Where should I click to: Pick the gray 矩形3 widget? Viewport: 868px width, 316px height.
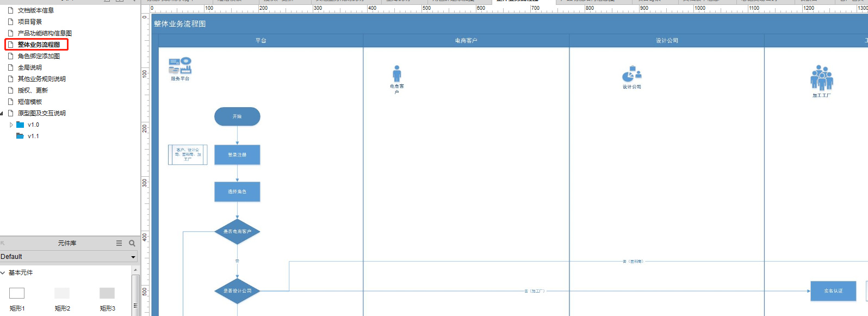tap(107, 293)
